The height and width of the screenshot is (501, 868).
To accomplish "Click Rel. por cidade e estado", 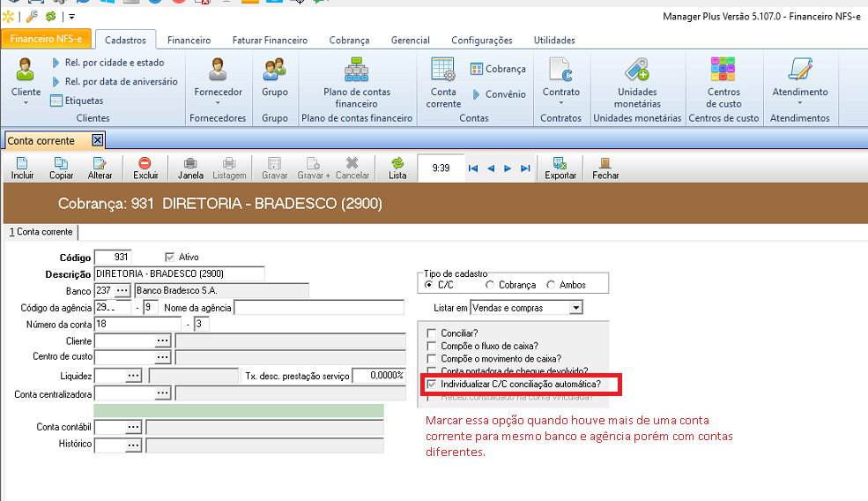I will (x=114, y=63).
